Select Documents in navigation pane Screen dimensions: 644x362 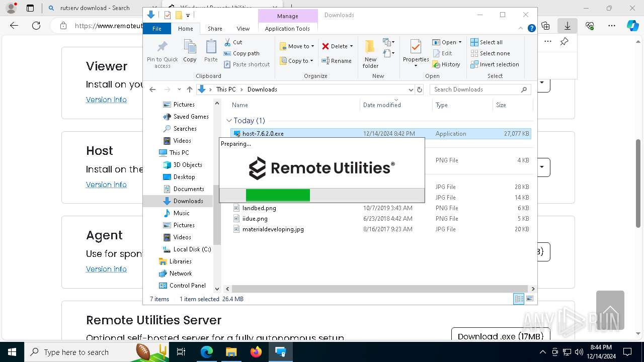pyautogui.click(x=189, y=189)
